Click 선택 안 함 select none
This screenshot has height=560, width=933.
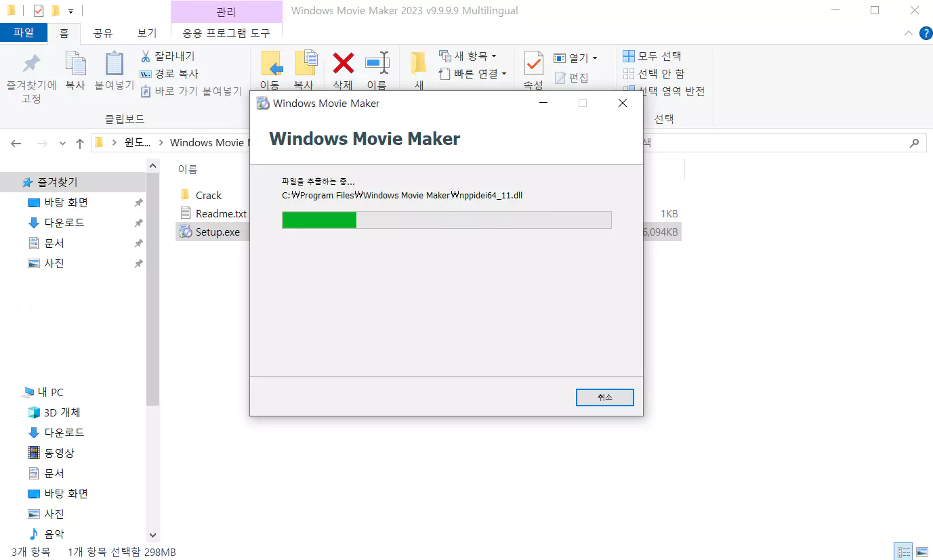coord(654,74)
